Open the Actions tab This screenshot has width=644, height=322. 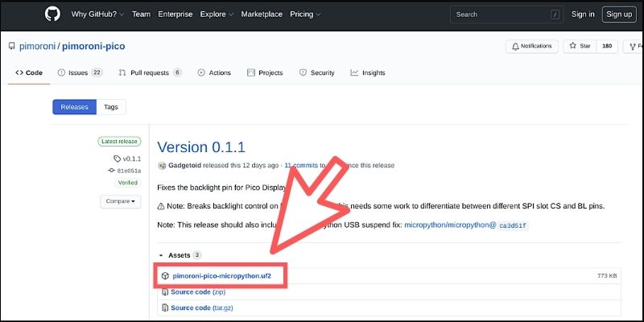[x=214, y=72]
